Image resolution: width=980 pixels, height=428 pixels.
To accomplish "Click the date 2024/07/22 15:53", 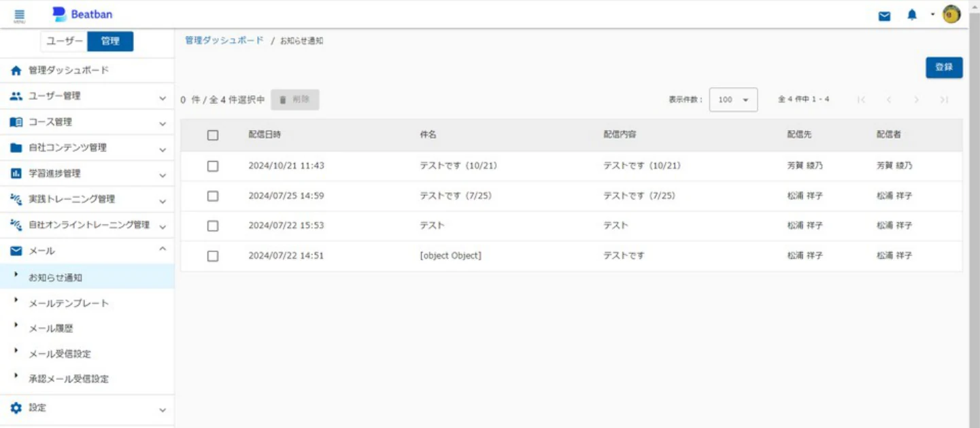I will click(286, 226).
